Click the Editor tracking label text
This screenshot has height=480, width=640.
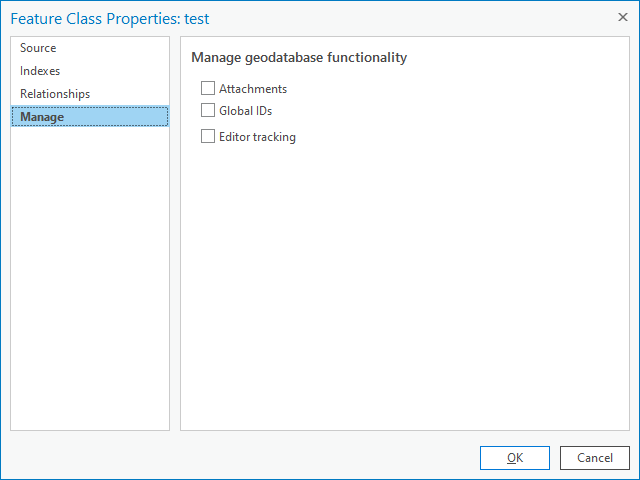pos(257,137)
